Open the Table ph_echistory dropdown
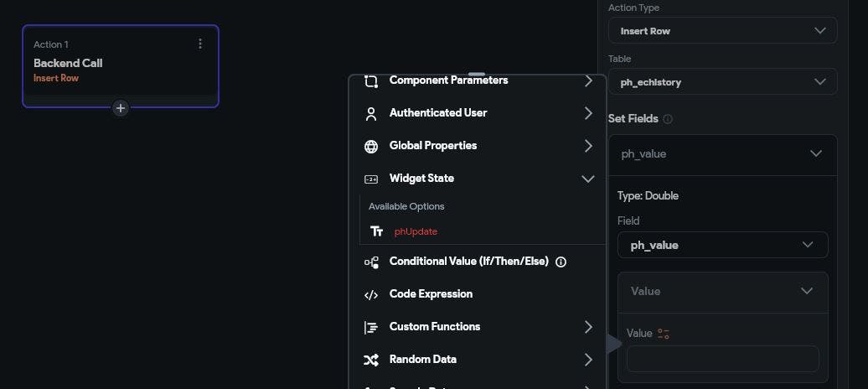Image resolution: width=868 pixels, height=389 pixels. pos(722,81)
